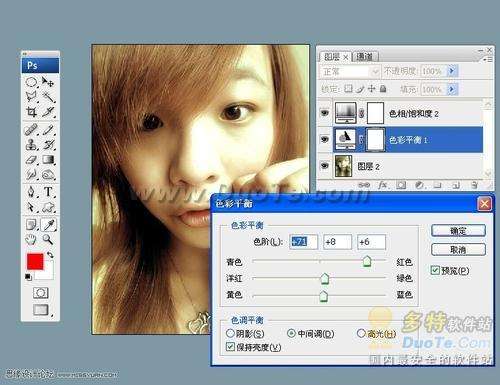Toggle the 保持亮度 checkbox

tap(230, 347)
